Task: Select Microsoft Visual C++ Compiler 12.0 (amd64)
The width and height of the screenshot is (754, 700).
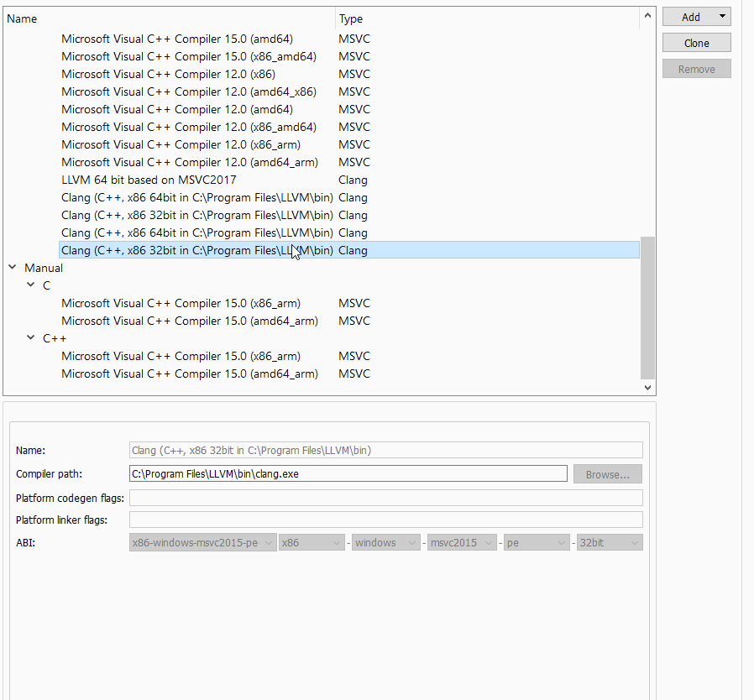Action: coord(177,110)
